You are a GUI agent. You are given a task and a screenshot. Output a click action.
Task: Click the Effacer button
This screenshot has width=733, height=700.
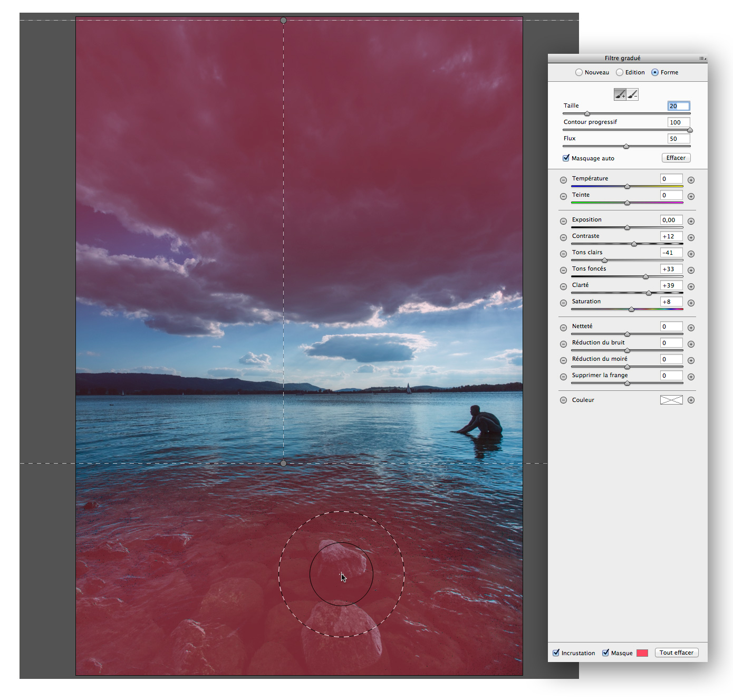pyautogui.click(x=676, y=158)
